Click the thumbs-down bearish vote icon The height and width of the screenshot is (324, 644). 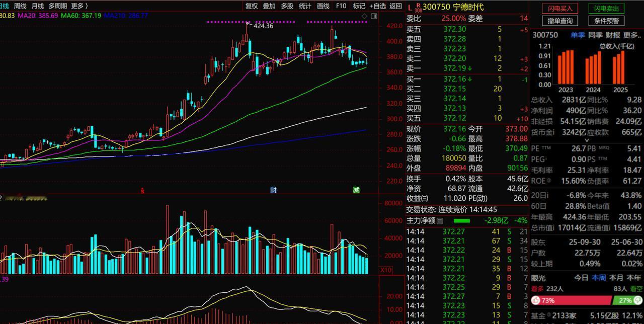[637, 300]
